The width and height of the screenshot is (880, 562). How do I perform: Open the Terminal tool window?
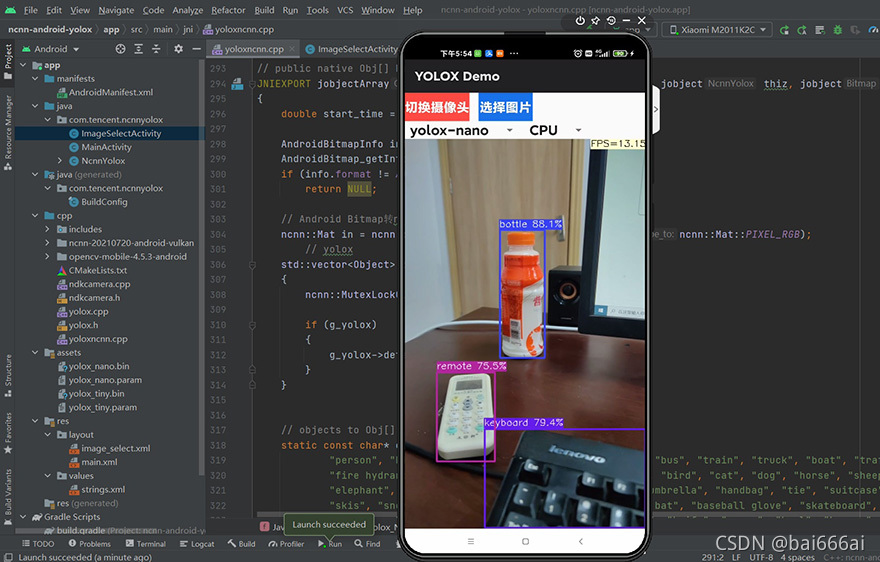coord(145,544)
